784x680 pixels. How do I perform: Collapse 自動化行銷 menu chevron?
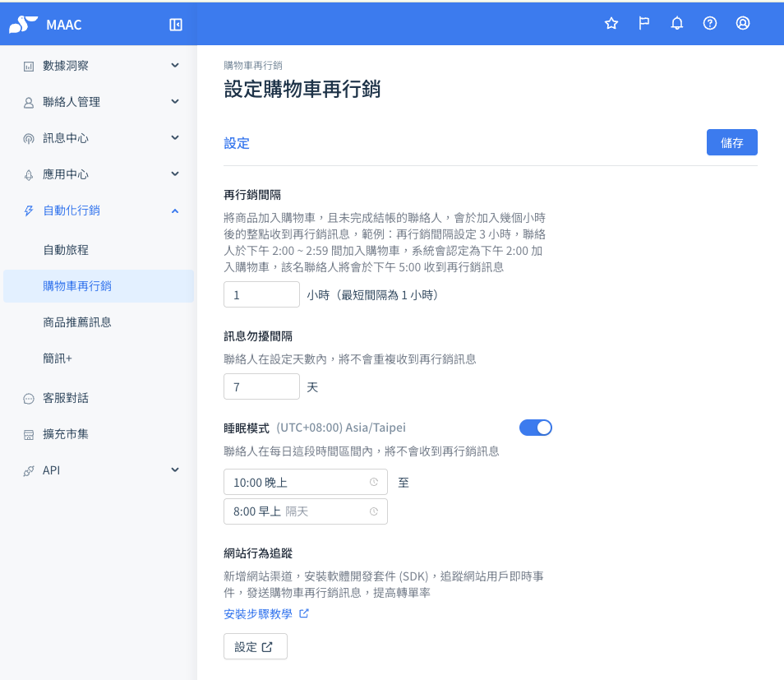coord(175,211)
